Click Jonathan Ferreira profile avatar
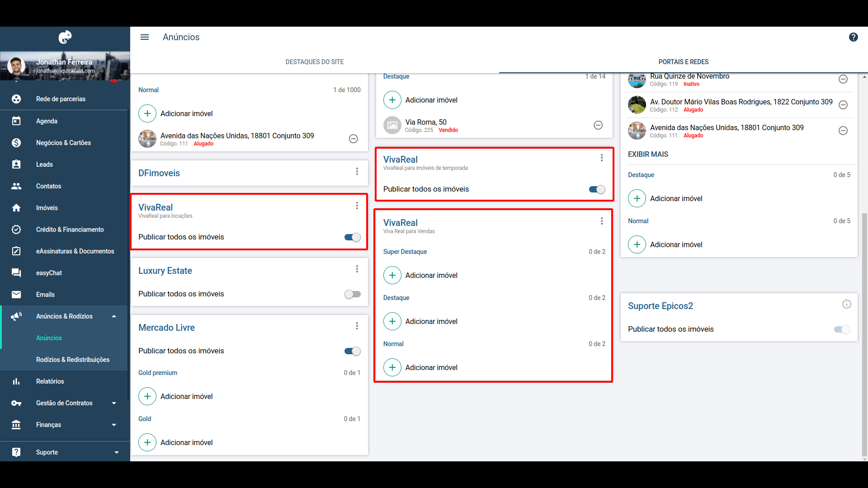Viewport: 868px width, 488px height. pos(16,66)
